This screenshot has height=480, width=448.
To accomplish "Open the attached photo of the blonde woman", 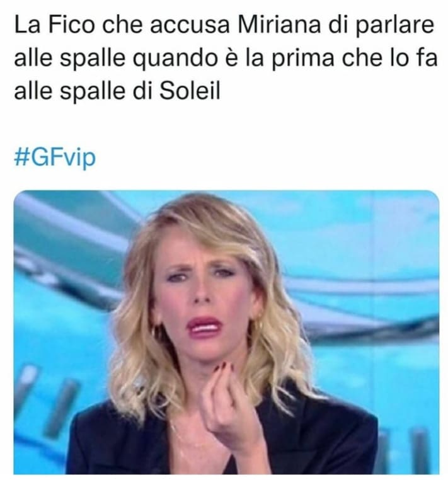I will tap(226, 332).
